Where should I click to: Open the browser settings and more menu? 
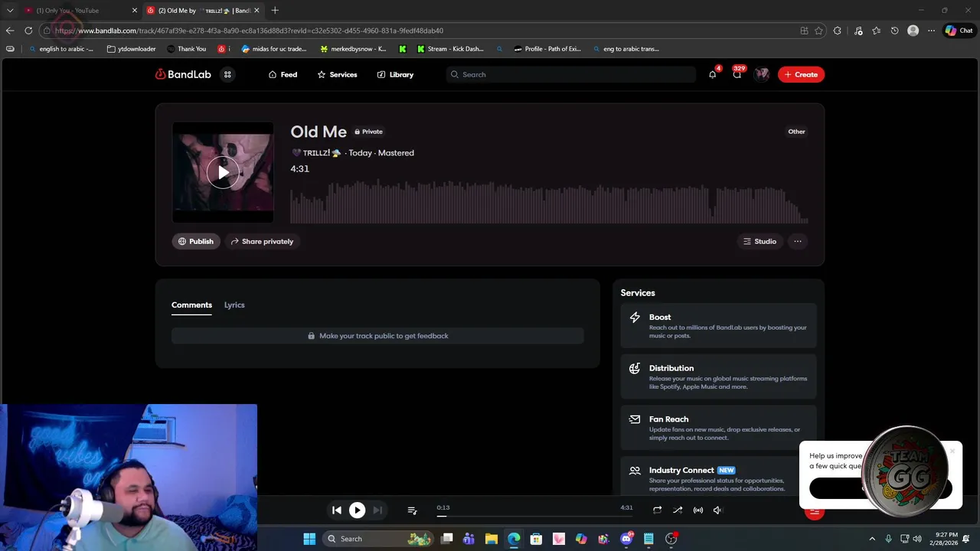[931, 31]
